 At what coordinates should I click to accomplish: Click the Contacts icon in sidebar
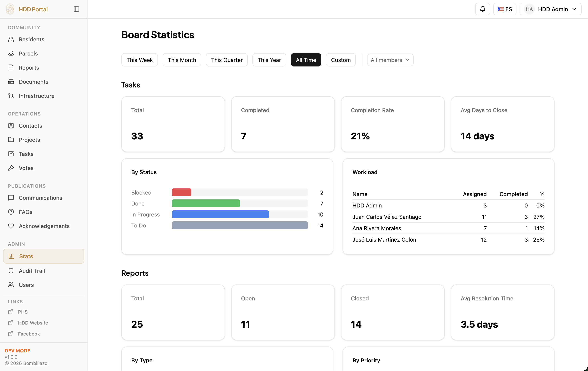coord(11,126)
